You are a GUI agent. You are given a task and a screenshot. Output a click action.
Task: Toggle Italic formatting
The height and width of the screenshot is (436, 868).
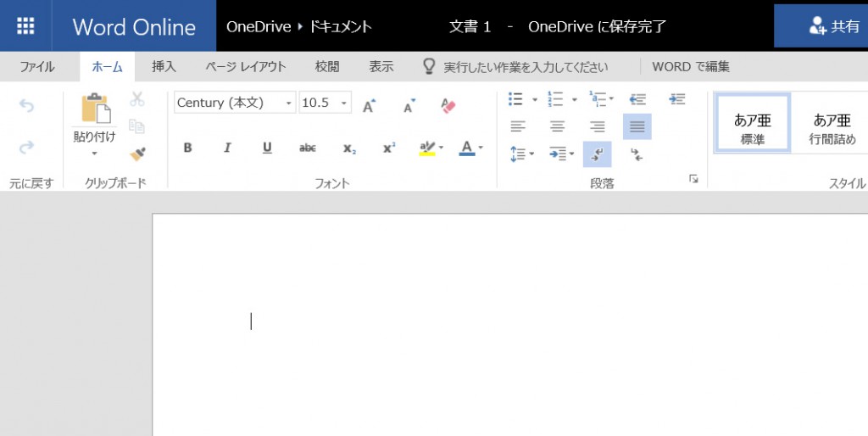tap(227, 148)
